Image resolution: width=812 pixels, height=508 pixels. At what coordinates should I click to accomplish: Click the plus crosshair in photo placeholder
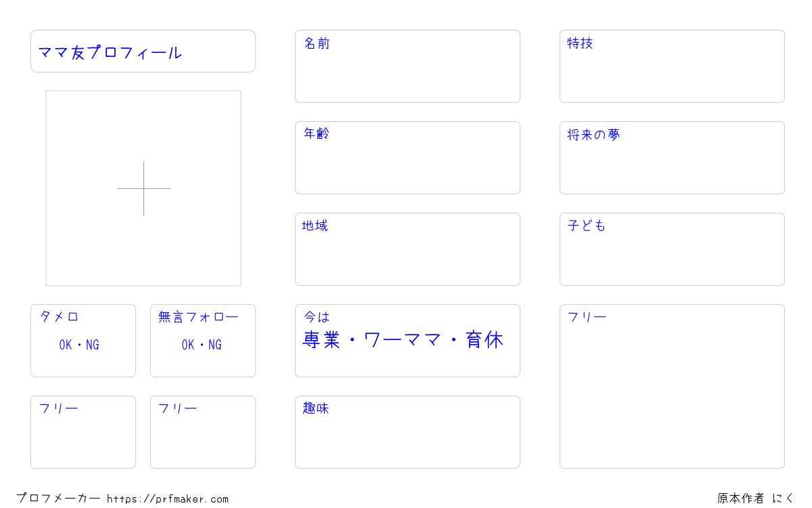[143, 188]
